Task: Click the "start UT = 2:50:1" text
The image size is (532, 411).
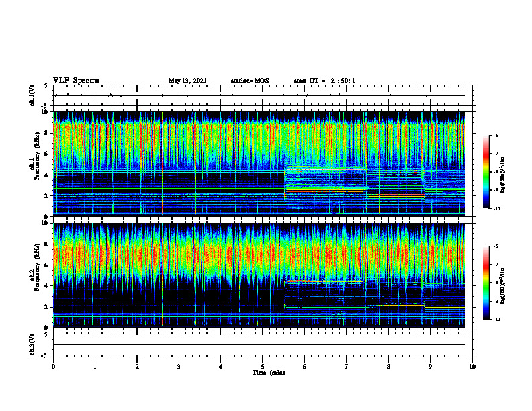Action: 324,81
